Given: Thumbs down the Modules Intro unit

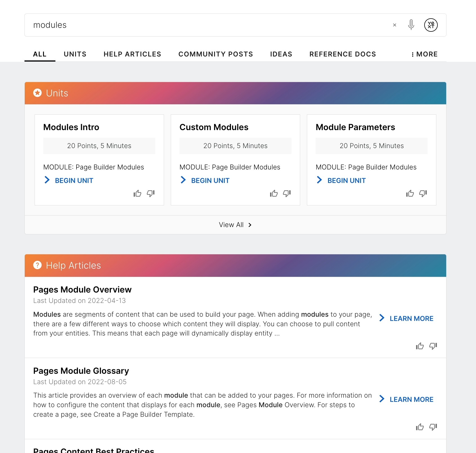Looking at the screenshot, I should tap(151, 193).
